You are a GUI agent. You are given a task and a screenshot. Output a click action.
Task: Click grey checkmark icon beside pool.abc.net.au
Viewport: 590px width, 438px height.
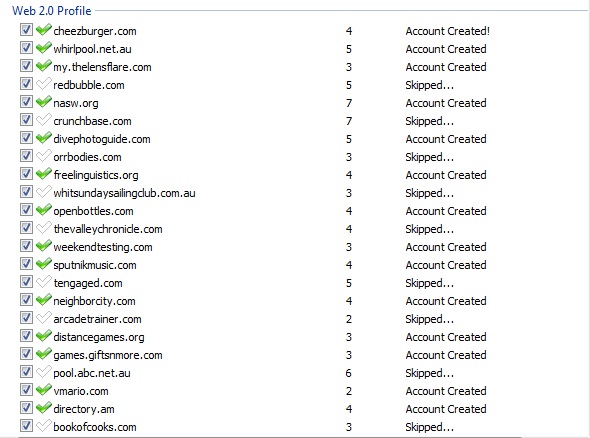(x=44, y=372)
